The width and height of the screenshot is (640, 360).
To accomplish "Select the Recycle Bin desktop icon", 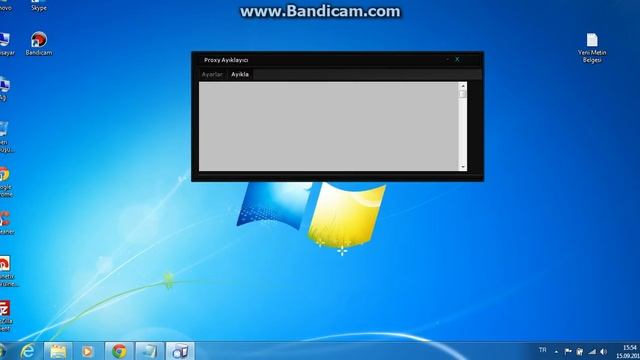I will point(5,137).
